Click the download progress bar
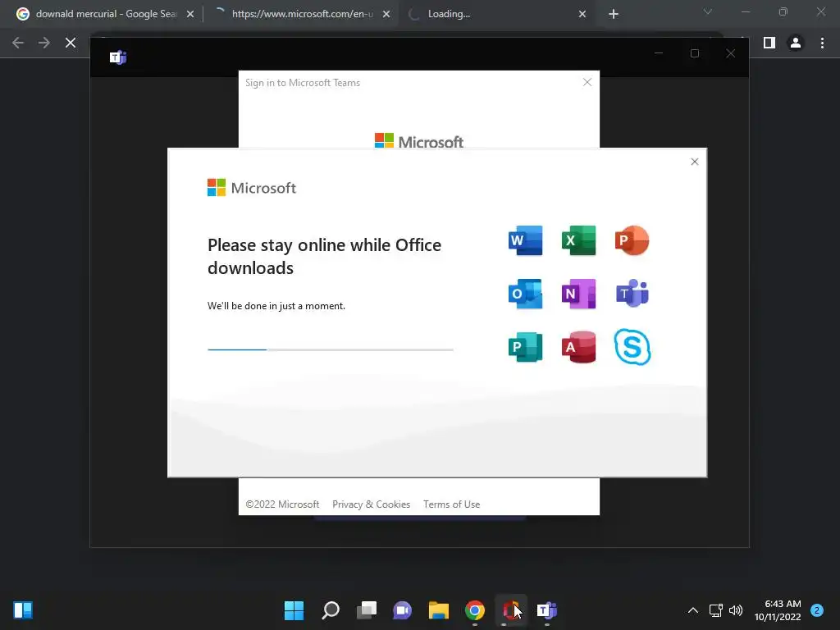Image resolution: width=840 pixels, height=630 pixels. (x=331, y=349)
